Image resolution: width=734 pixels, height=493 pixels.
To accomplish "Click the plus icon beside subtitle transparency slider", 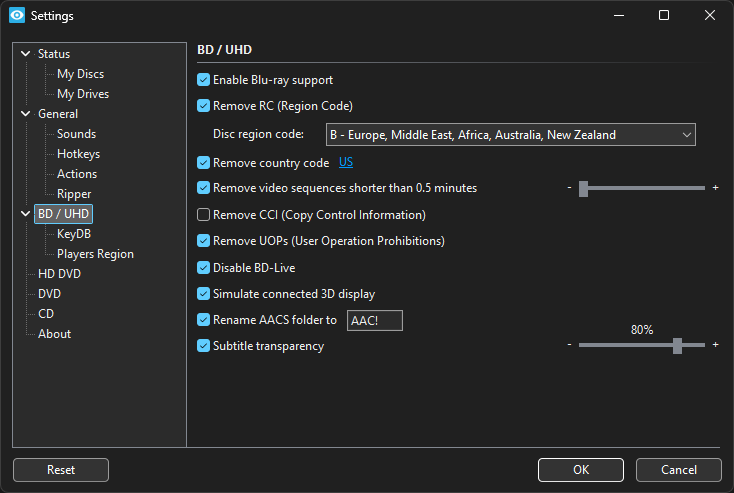I will tap(715, 345).
